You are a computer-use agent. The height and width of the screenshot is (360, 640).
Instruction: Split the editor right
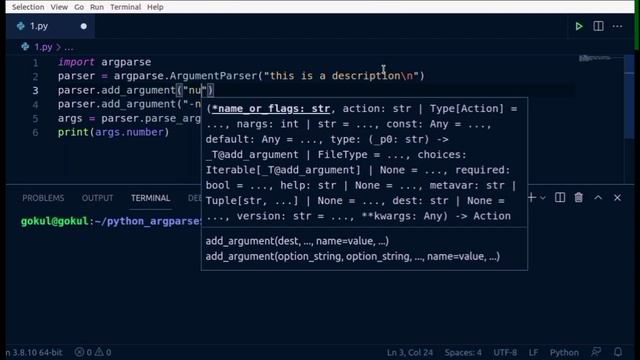point(598,26)
